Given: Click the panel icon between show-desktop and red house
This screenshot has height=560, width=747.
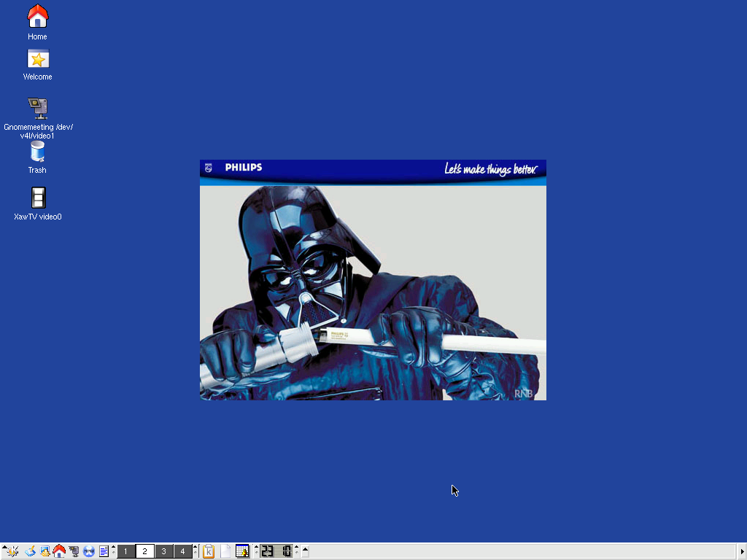Looking at the screenshot, I should click(x=44, y=551).
